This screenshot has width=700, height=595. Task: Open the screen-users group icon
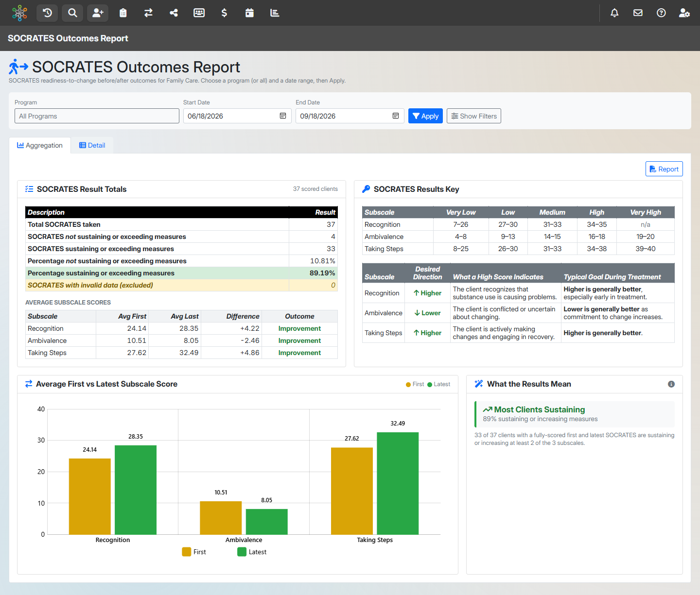199,13
